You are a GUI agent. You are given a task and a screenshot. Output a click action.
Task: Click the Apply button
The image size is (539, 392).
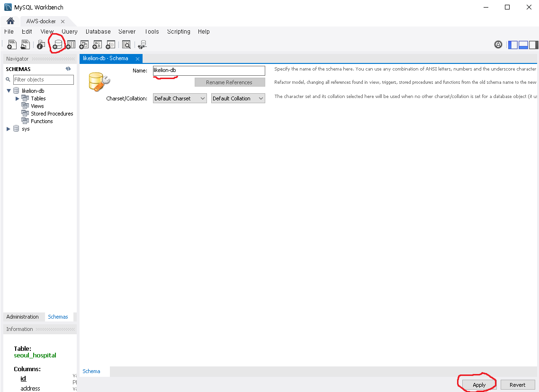[479, 385]
